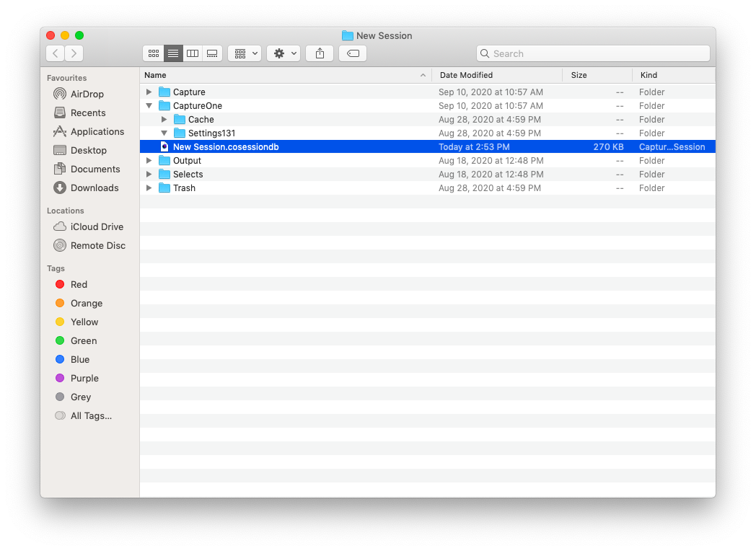
Task: Sort by Date Modified column header
Action: pos(497,75)
